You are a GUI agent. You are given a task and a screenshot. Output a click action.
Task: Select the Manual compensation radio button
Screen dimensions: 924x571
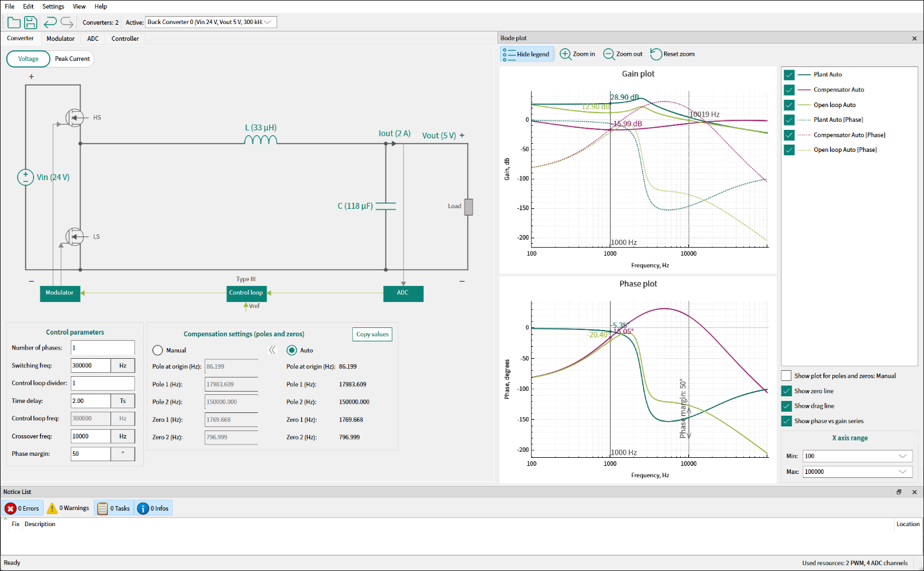tap(158, 350)
